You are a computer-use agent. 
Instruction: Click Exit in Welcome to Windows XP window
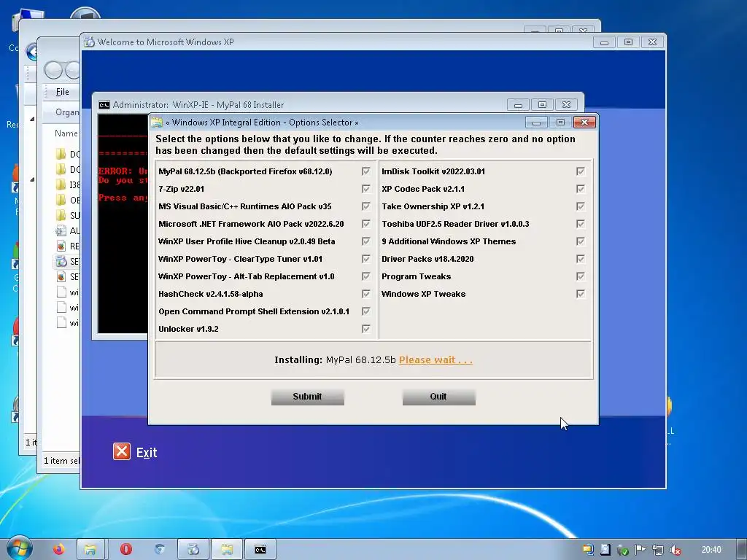point(147,452)
